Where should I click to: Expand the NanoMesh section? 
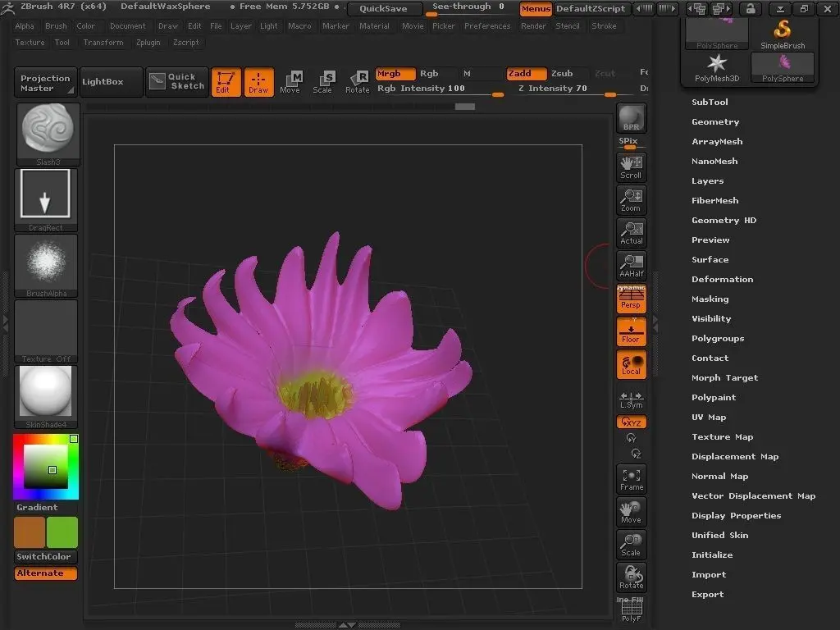714,162
